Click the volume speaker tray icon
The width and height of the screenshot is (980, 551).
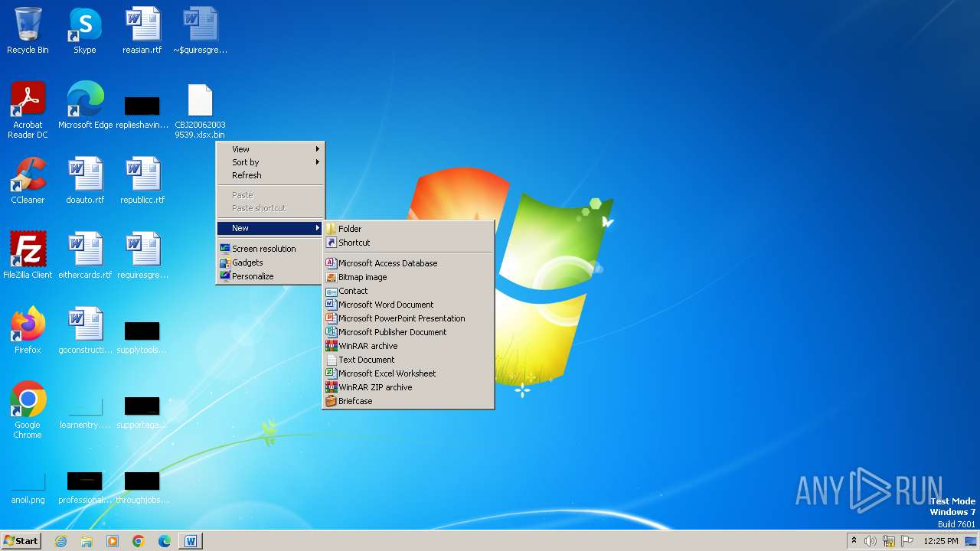(871, 541)
